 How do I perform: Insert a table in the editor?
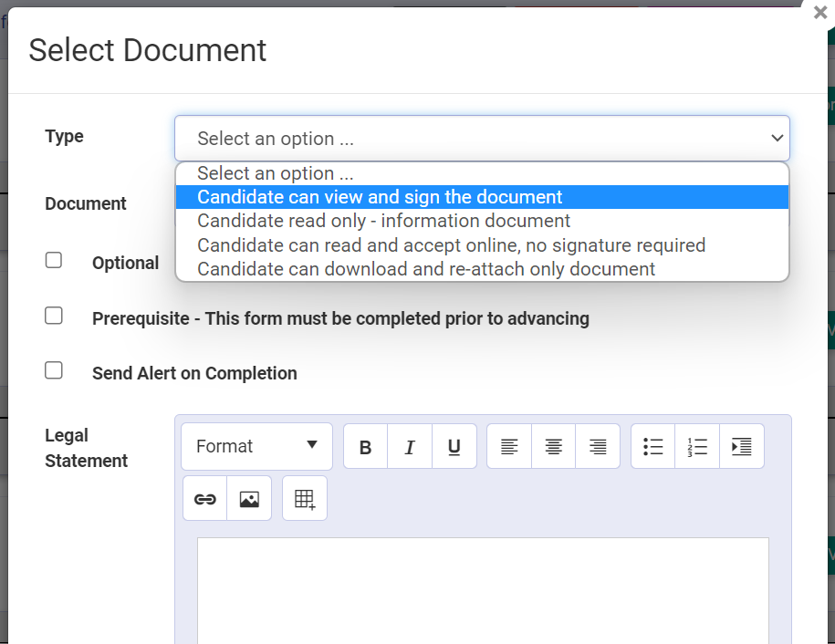pos(305,499)
